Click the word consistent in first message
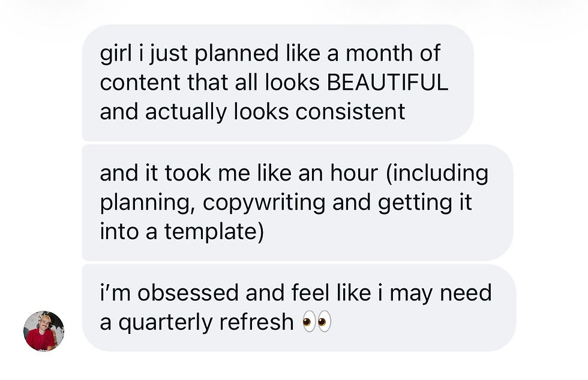Image resolution: width=588 pixels, height=380 pixels. click(x=350, y=111)
